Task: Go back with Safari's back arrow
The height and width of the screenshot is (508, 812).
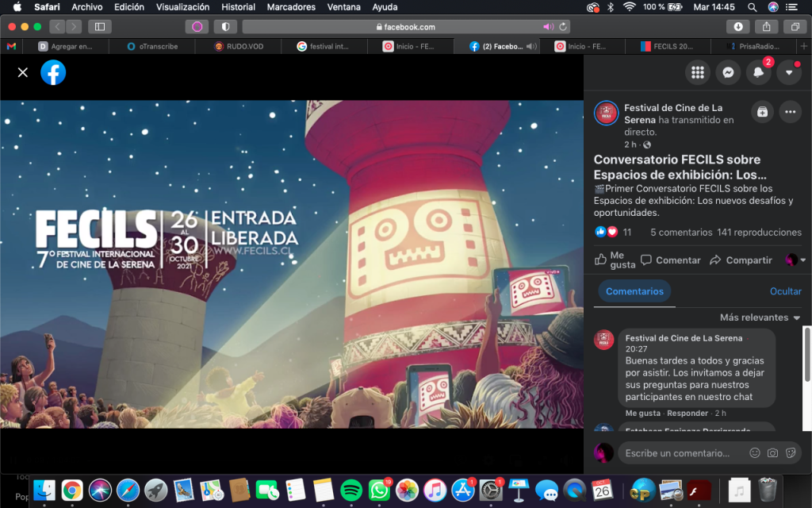Action: (57, 26)
